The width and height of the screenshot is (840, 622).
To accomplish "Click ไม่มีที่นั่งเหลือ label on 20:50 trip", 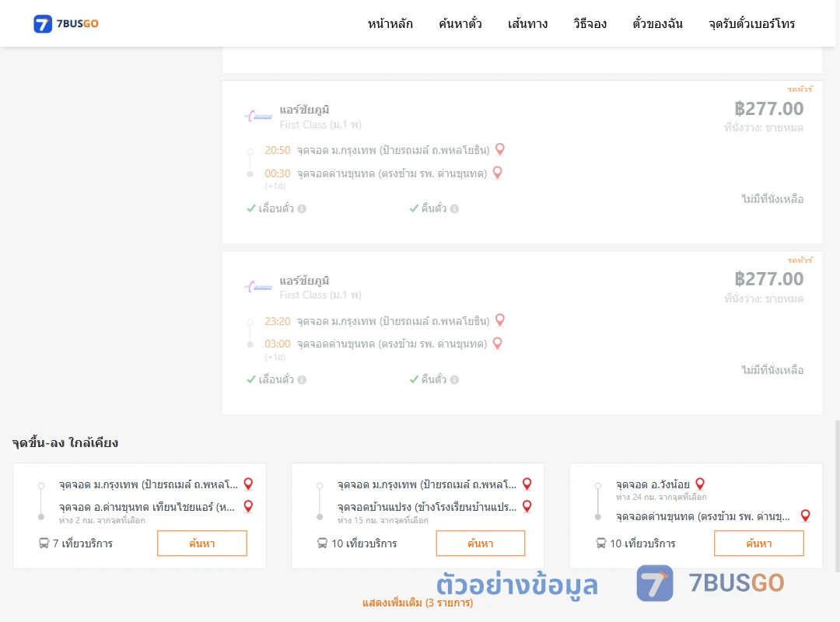I will 772,199.
